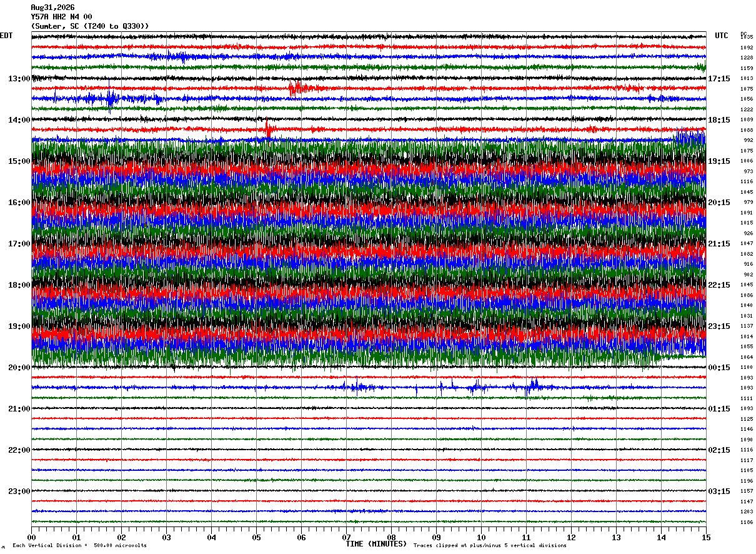
Task: Select the 00:15 UTC row label
Action: [x=719, y=368]
